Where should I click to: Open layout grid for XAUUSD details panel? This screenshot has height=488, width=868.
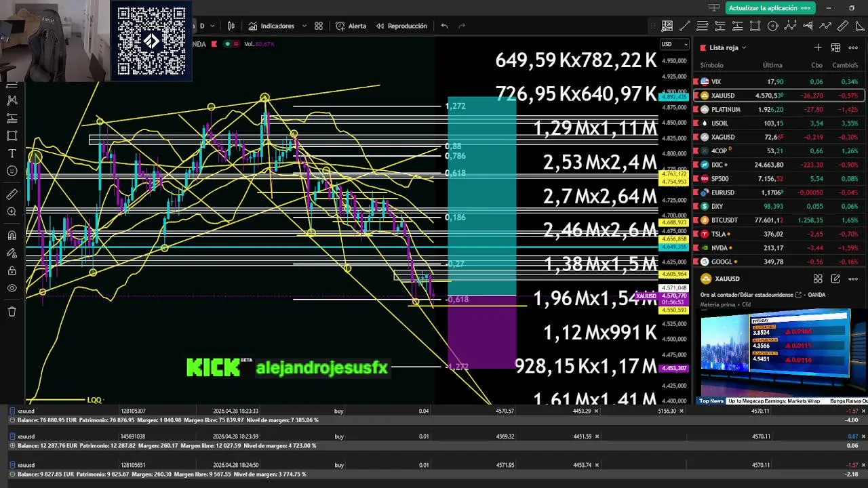[818, 279]
